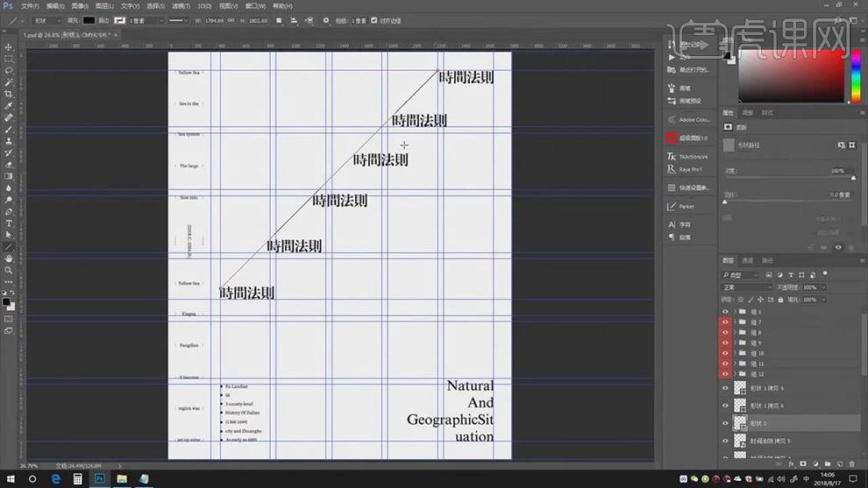Select the Move tool

coord(9,46)
